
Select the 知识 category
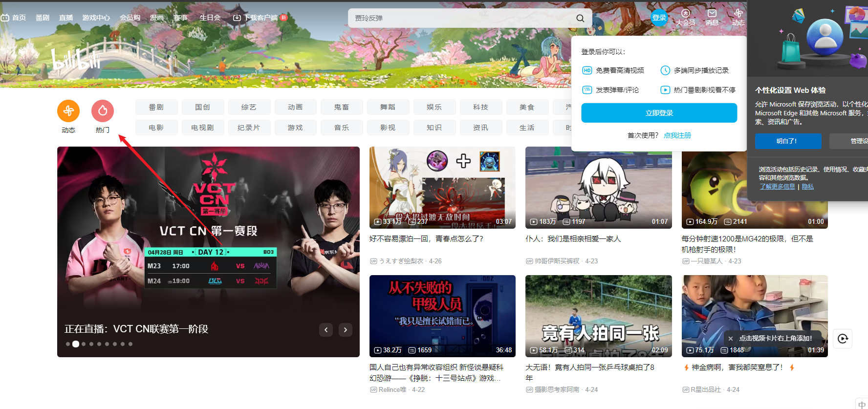[434, 128]
